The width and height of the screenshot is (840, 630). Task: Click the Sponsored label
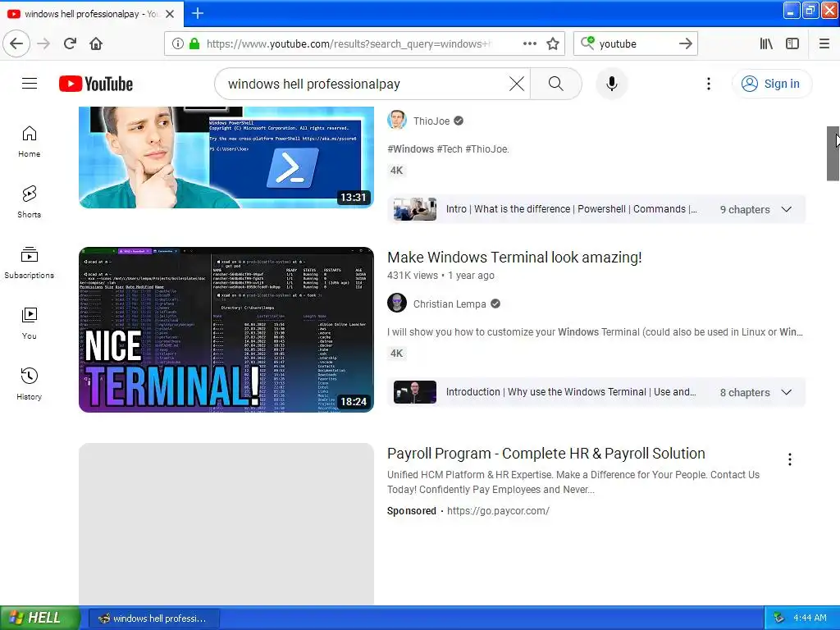[412, 511]
